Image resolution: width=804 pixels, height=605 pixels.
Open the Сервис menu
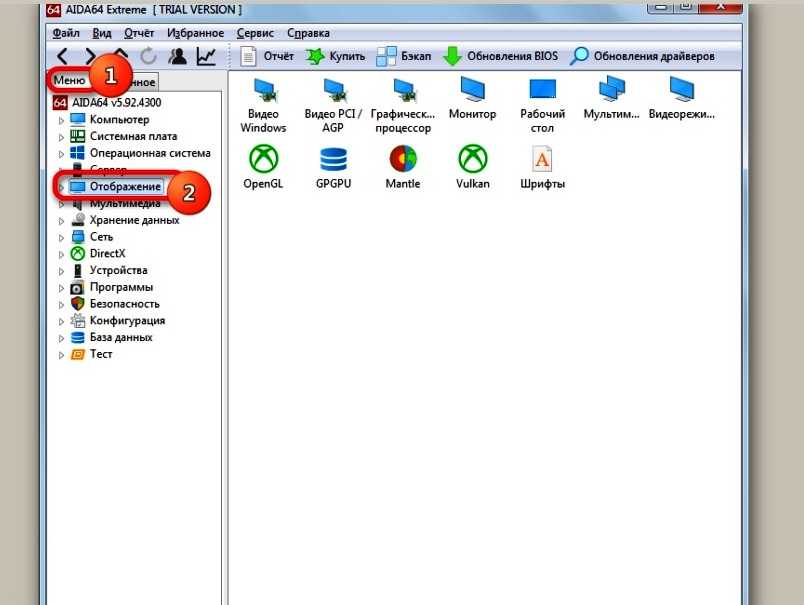[x=255, y=33]
